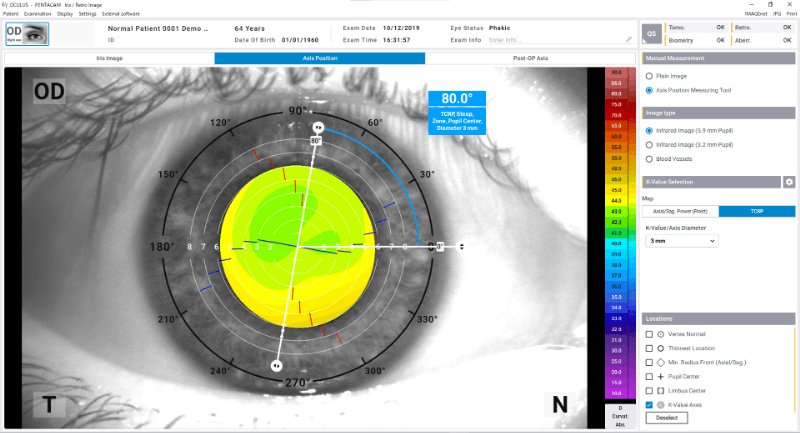Switch to the Post-OP Axis tab
This screenshot has height=433, width=800.
pyautogui.click(x=530, y=58)
